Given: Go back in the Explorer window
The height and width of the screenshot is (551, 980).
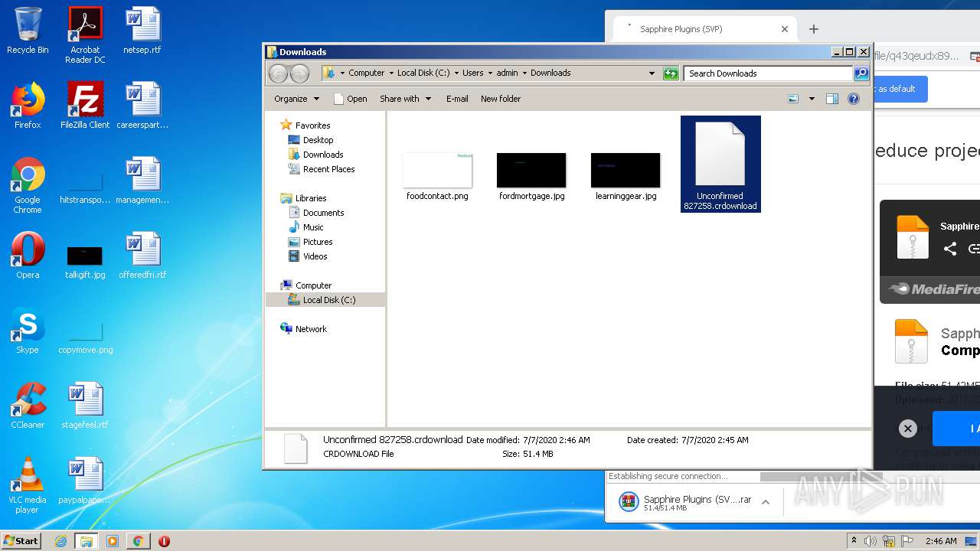Looking at the screenshot, I should 278,73.
